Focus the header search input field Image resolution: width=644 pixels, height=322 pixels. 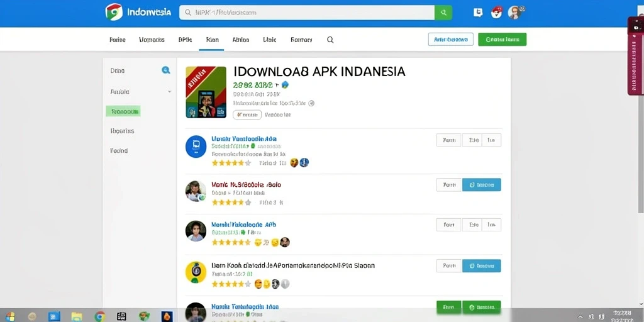(307, 13)
